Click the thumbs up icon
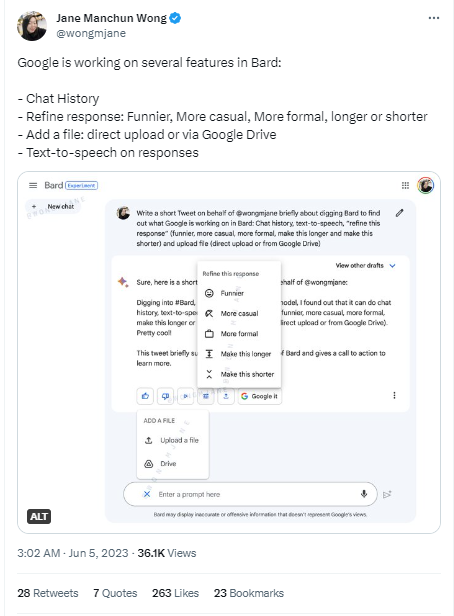The image size is (454, 616). coord(145,396)
